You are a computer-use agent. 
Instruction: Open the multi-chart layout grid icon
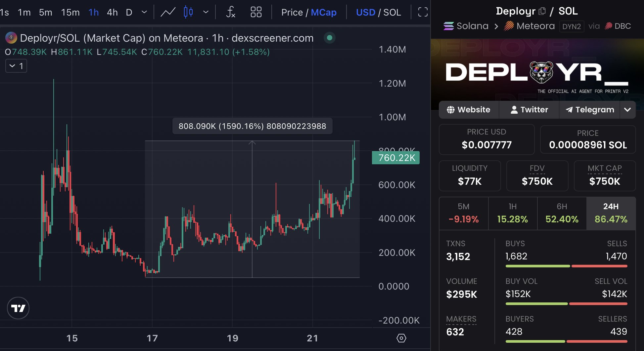tap(256, 12)
